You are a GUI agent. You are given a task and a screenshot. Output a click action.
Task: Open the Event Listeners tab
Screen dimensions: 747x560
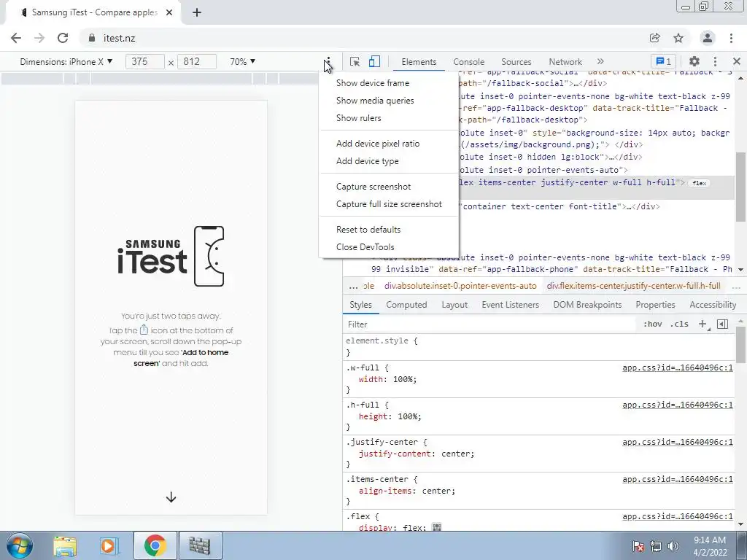coord(510,305)
